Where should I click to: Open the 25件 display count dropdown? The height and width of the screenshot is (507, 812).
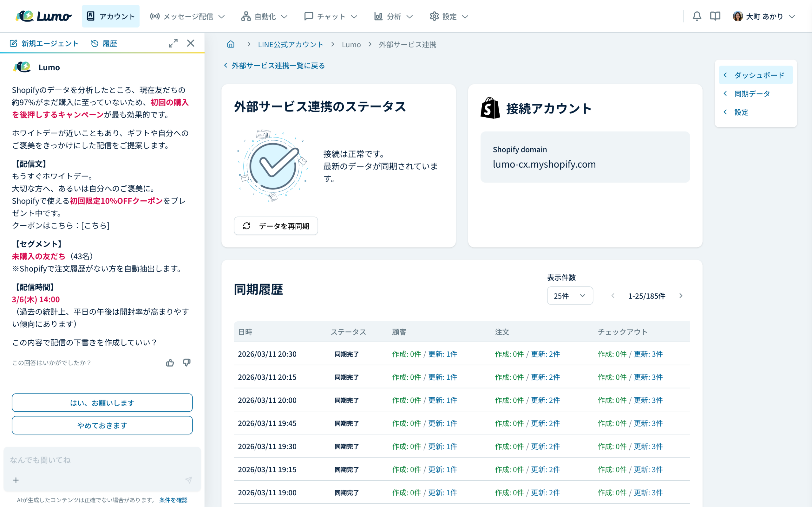[x=570, y=296]
